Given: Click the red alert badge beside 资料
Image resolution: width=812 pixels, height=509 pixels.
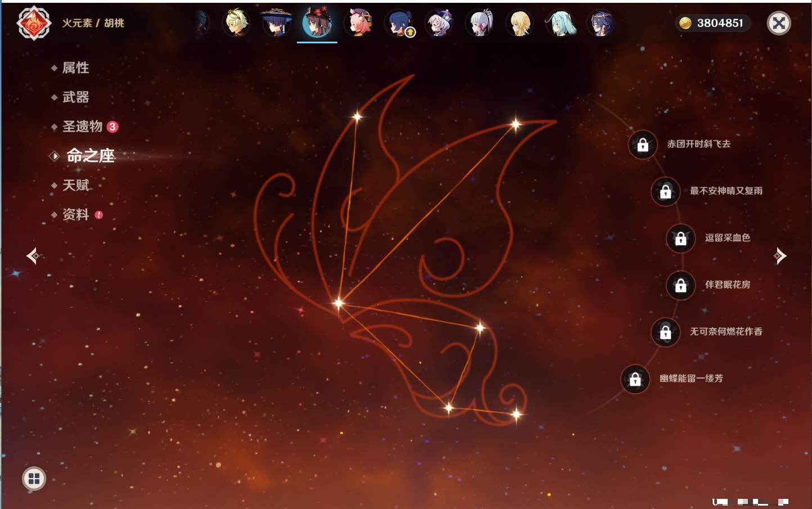Looking at the screenshot, I should 99,215.
